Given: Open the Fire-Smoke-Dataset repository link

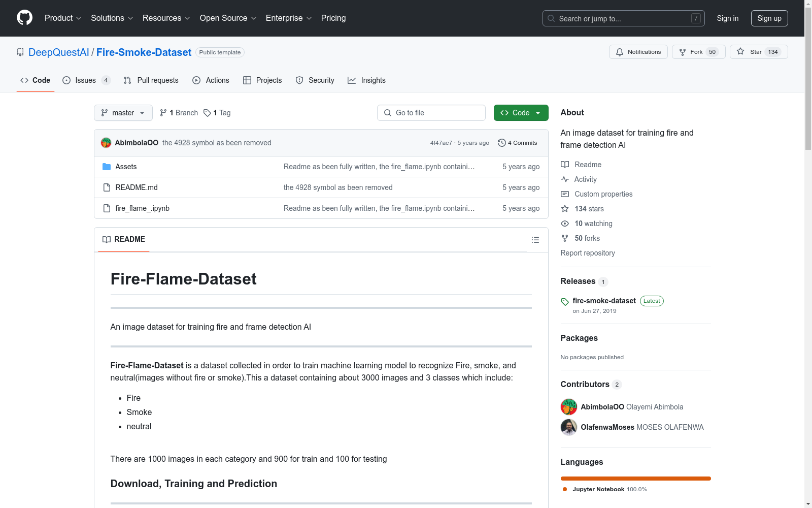Looking at the screenshot, I should click(144, 52).
